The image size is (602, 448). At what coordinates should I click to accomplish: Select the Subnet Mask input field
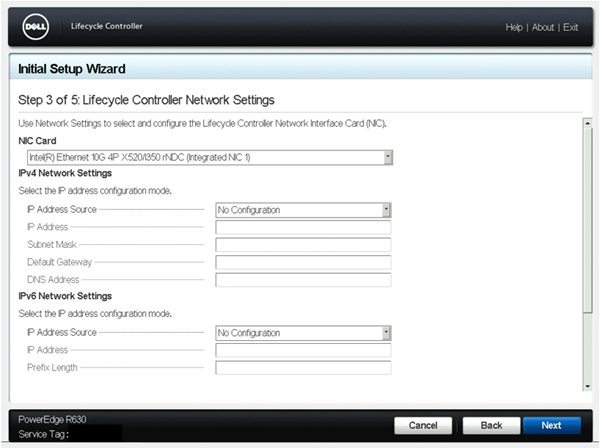click(302, 245)
